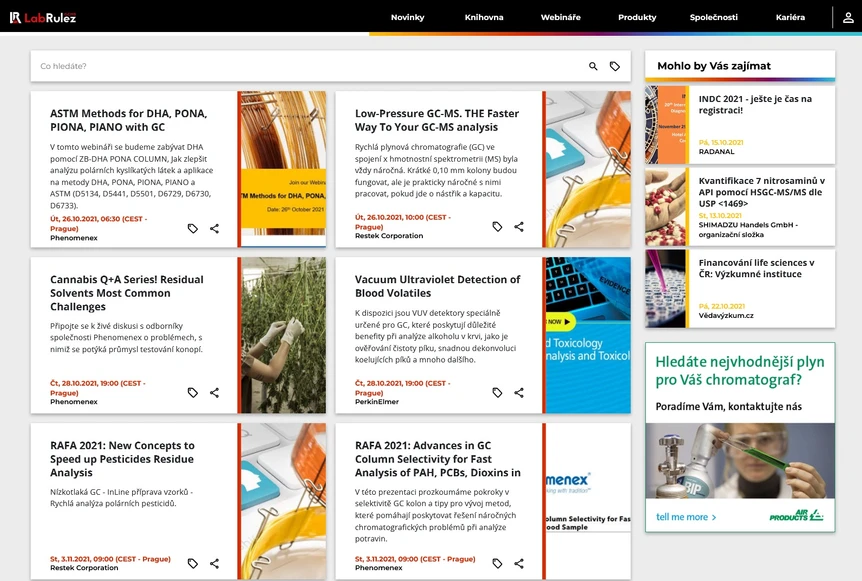Share the Vacuum Ultraviolet Detection webinar
862x581 pixels.
coord(519,393)
